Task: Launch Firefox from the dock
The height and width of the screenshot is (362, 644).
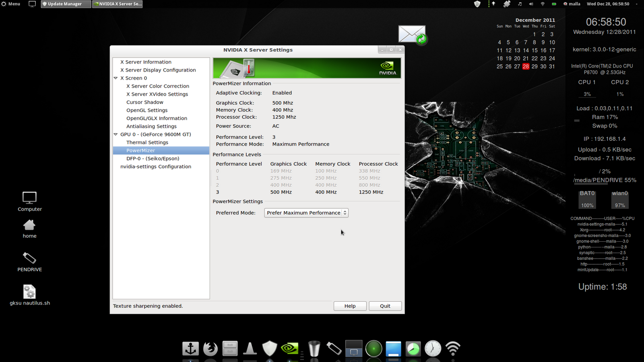Action: (210, 348)
